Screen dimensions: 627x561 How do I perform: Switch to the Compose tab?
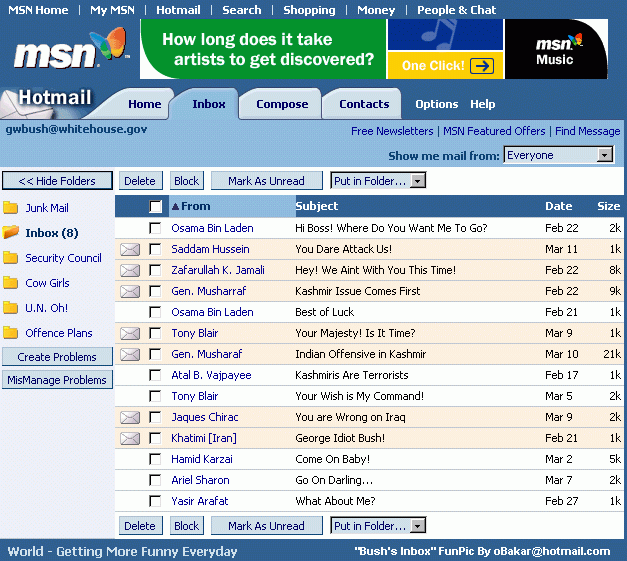coord(282,104)
